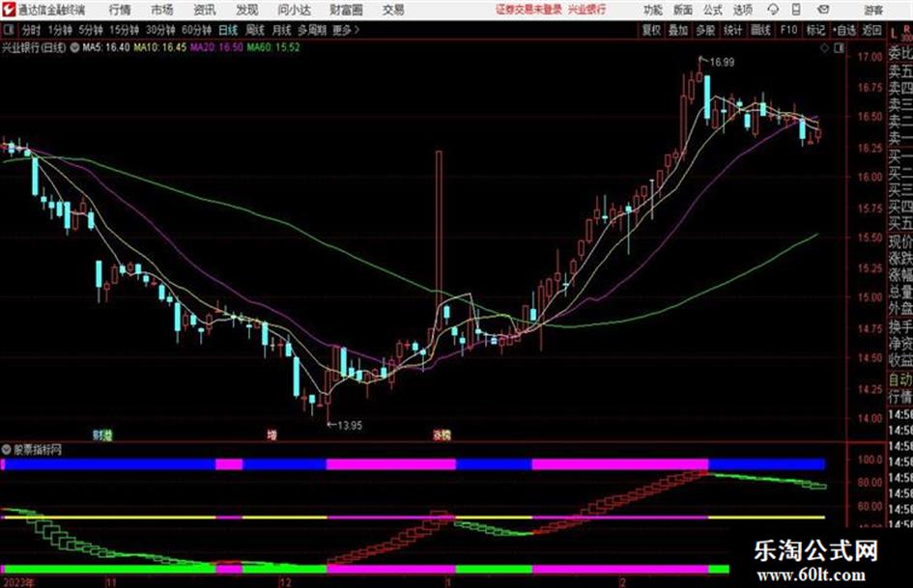The width and height of the screenshot is (913, 588).
Task: Click the MA60: 15.52 label
Action: tap(273, 47)
